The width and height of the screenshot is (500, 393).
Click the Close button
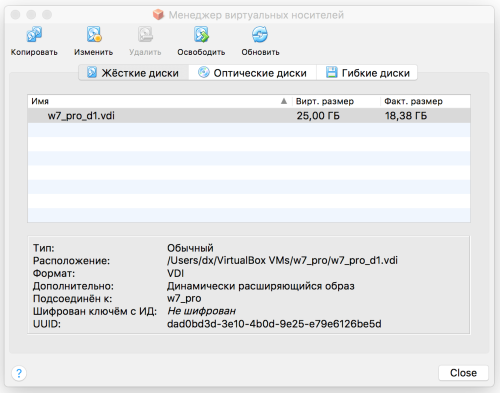click(x=463, y=373)
